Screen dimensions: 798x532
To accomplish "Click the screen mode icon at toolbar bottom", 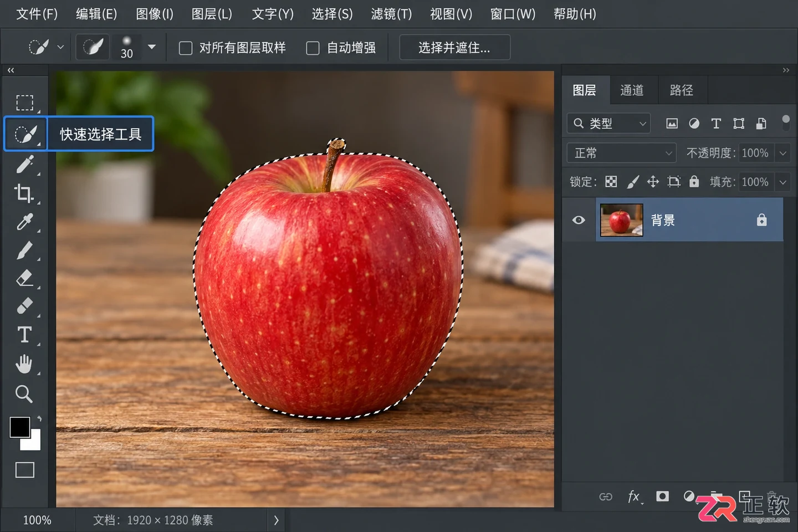I will (25, 470).
